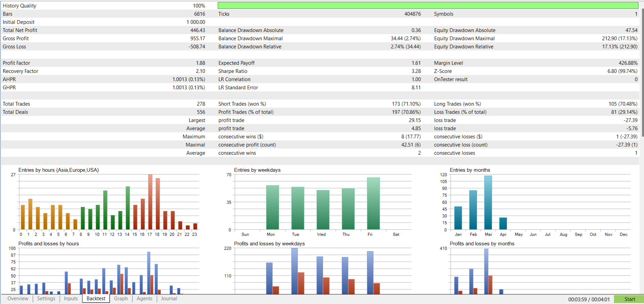Click Balance Drawdown Relative value 2.74% (34.44)
Screen dimensions: 644x304
coord(406,47)
